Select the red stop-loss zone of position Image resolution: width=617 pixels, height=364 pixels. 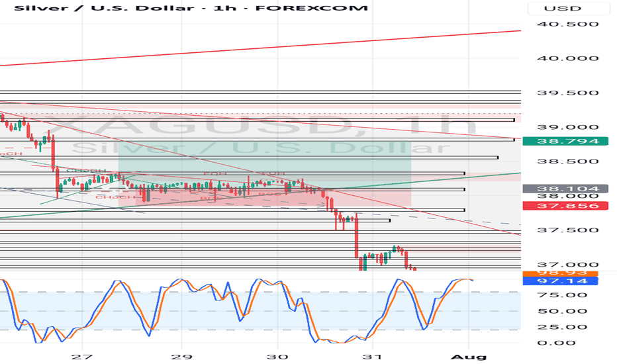(264, 198)
